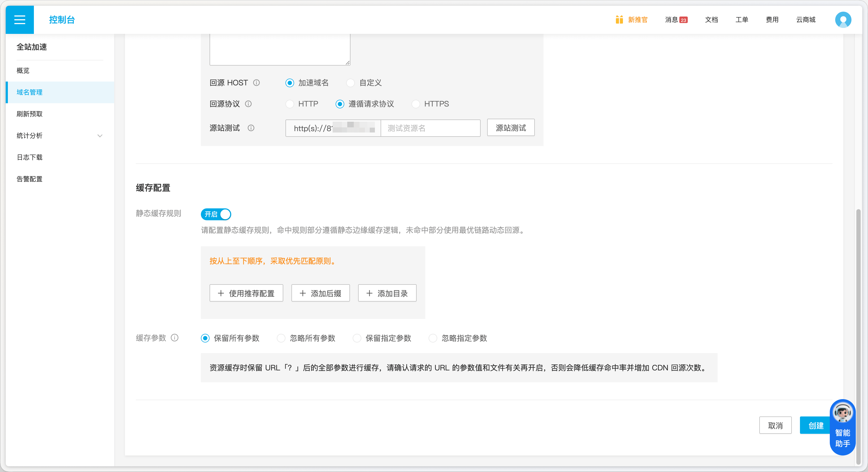Click info icon next to 源站测试
The image size is (868, 472).
point(251,128)
